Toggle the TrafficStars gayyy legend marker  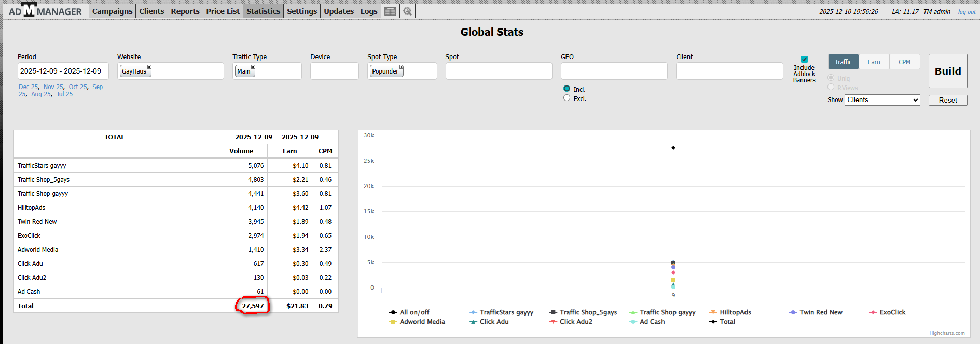473,312
